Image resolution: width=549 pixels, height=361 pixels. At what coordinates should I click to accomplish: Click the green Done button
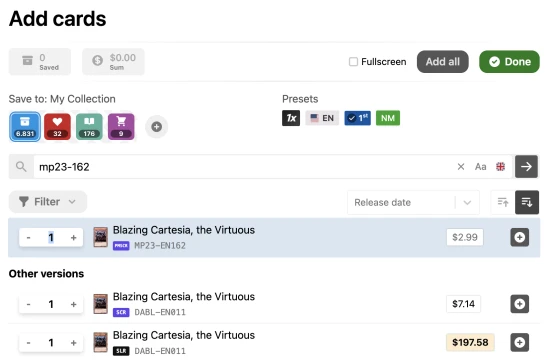pyautogui.click(x=509, y=62)
